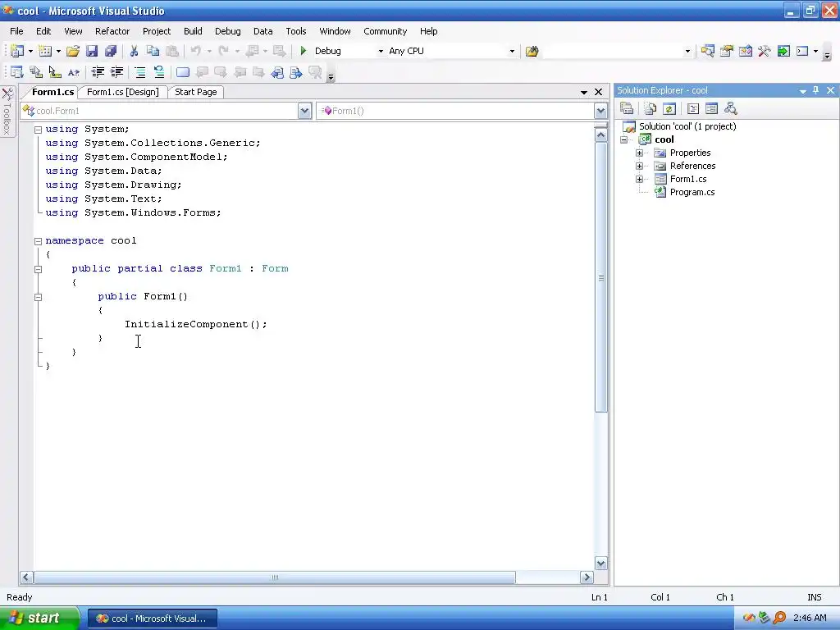The width and height of the screenshot is (840, 630).
Task: Click the Display Quick Info icon
Action: click(x=55, y=72)
